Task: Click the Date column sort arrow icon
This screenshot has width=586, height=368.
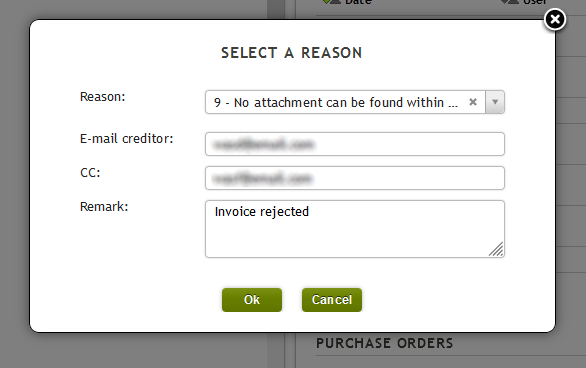Action: pos(332,1)
